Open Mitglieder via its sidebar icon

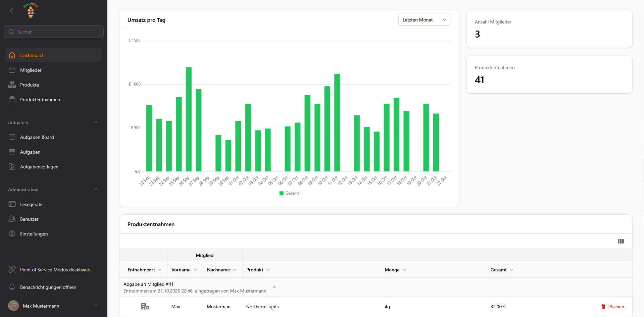pos(12,70)
